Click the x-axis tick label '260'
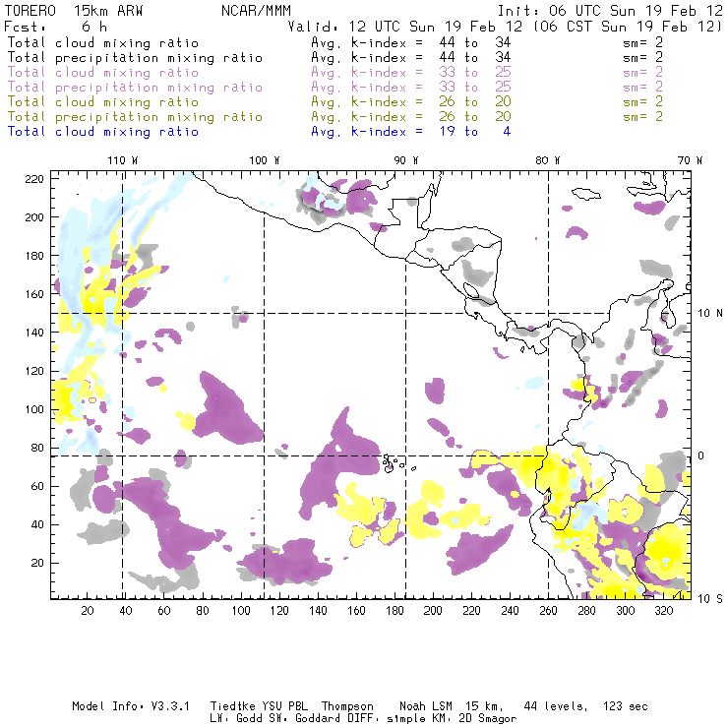This screenshot has height=728, width=728. pyautogui.click(x=548, y=611)
